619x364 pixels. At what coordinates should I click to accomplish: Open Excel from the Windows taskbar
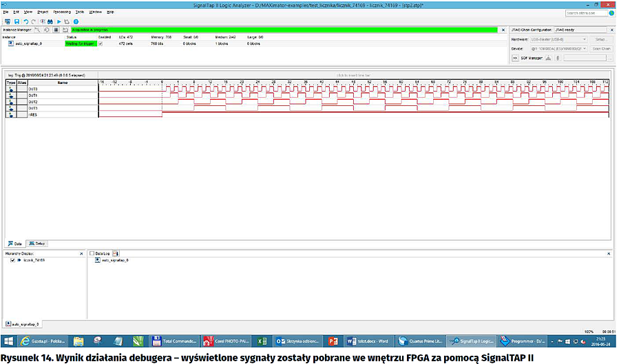point(262,341)
